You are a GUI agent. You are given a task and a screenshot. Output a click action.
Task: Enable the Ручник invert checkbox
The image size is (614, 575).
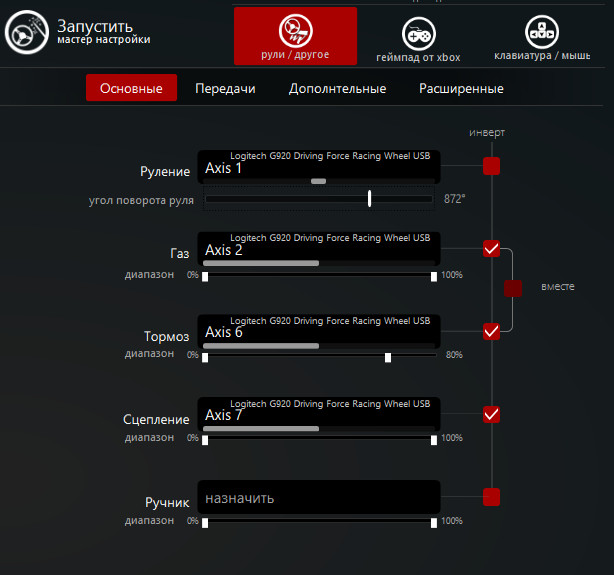point(491,496)
